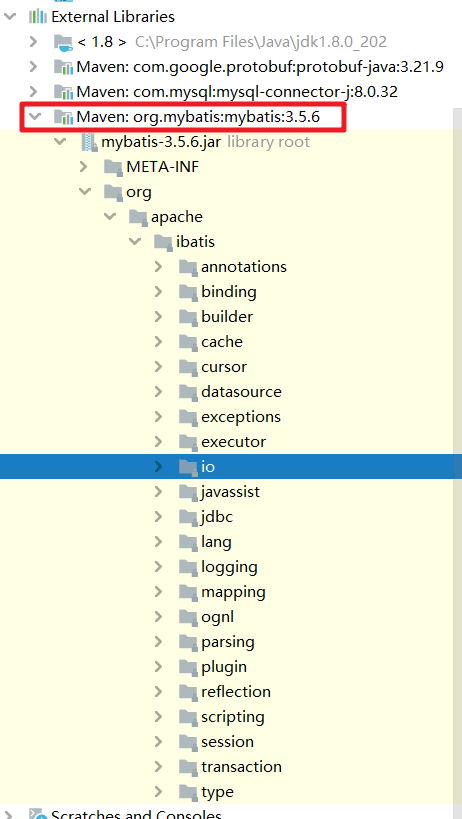Expand the annotations package

(159, 267)
